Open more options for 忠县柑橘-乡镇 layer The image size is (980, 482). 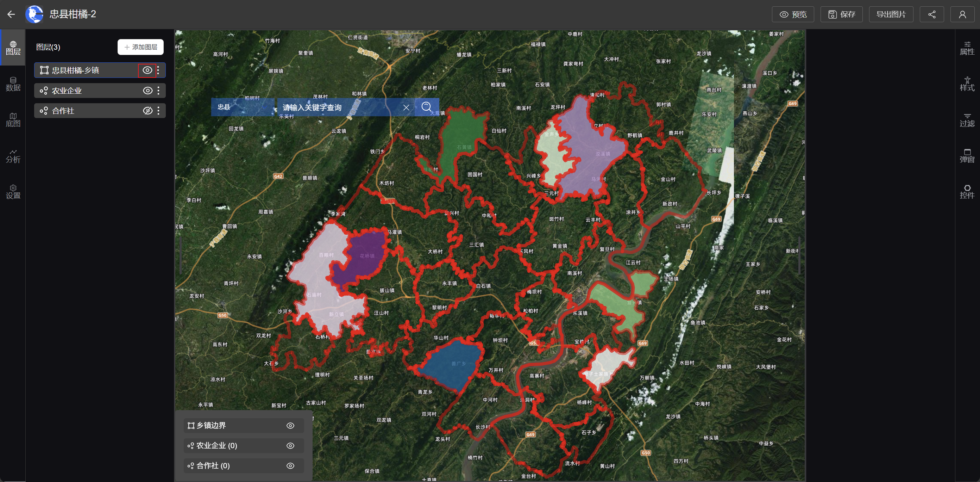pos(159,70)
